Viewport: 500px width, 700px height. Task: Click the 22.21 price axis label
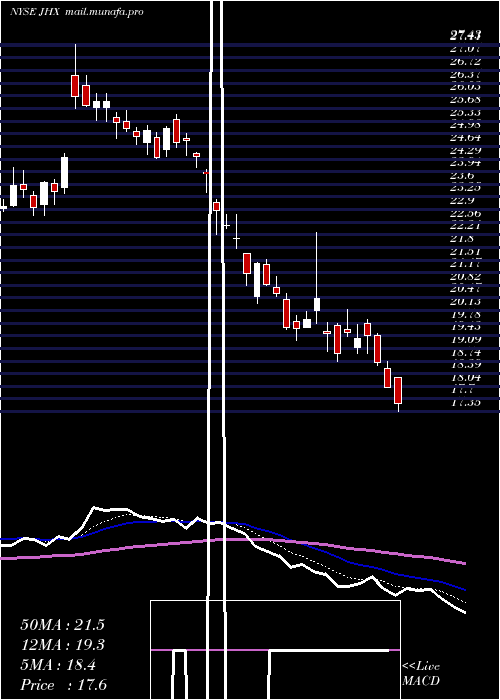[x=465, y=225]
